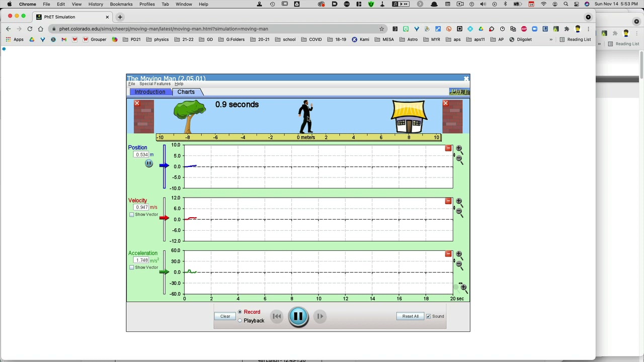Open the MESA bookmarks folder
Image resolution: width=644 pixels, height=362 pixels.
[384, 39]
